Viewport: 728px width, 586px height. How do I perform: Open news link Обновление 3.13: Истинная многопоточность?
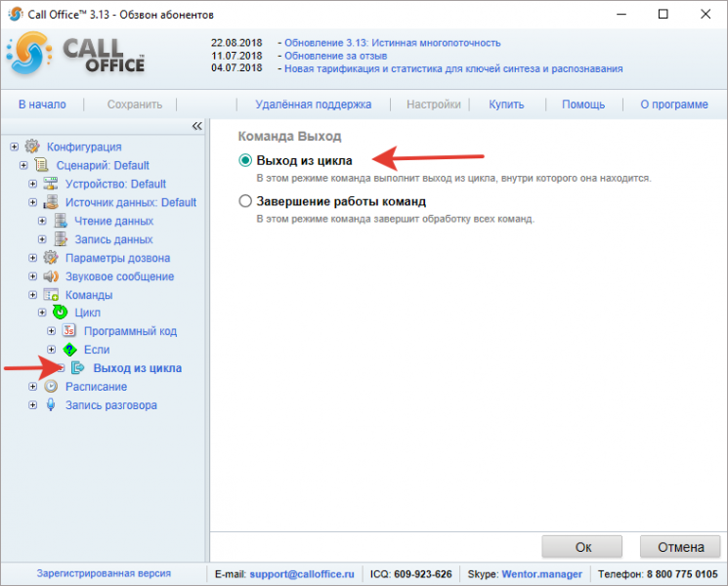point(392,43)
